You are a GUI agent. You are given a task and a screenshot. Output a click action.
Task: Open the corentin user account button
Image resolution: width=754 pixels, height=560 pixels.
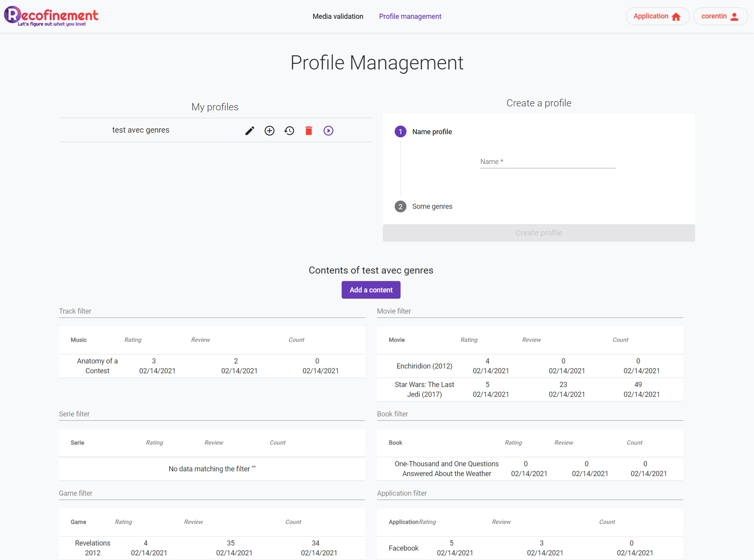click(x=720, y=16)
